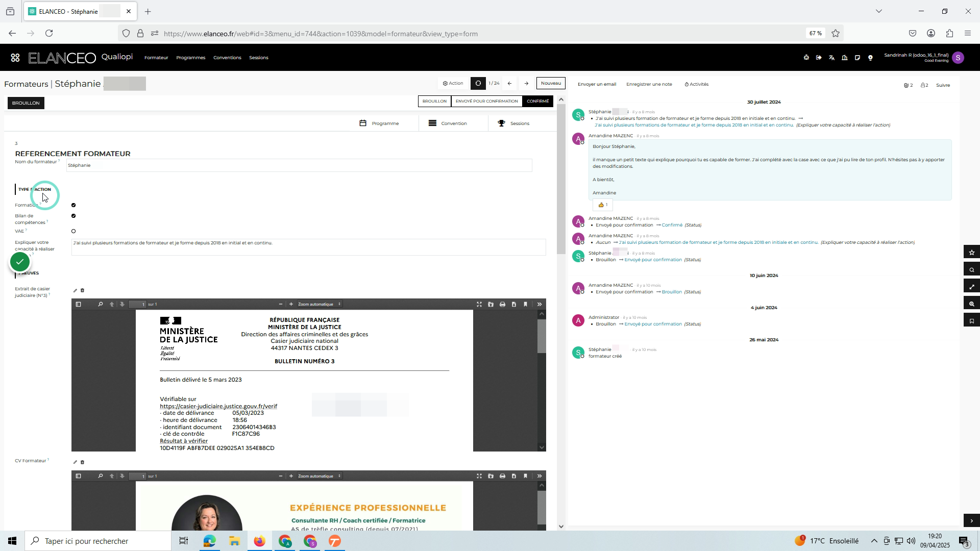
Task: Search inside the casier judiciaire PDF
Action: [100, 305]
